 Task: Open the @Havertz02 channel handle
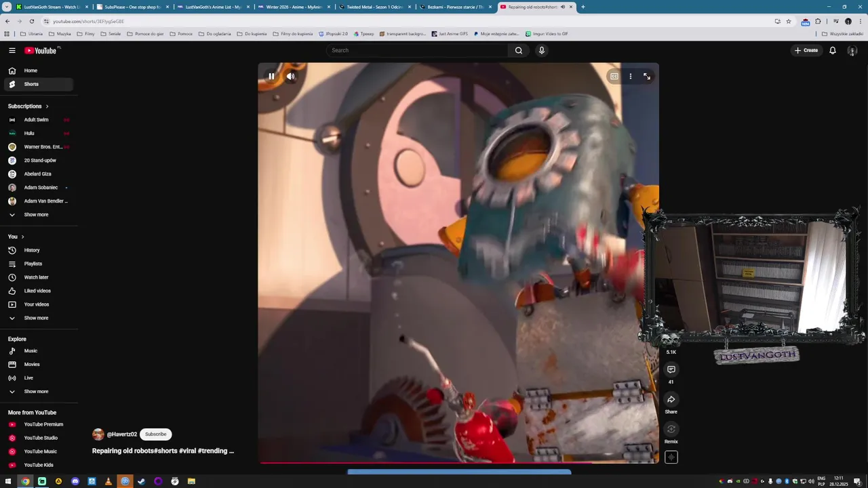122,434
